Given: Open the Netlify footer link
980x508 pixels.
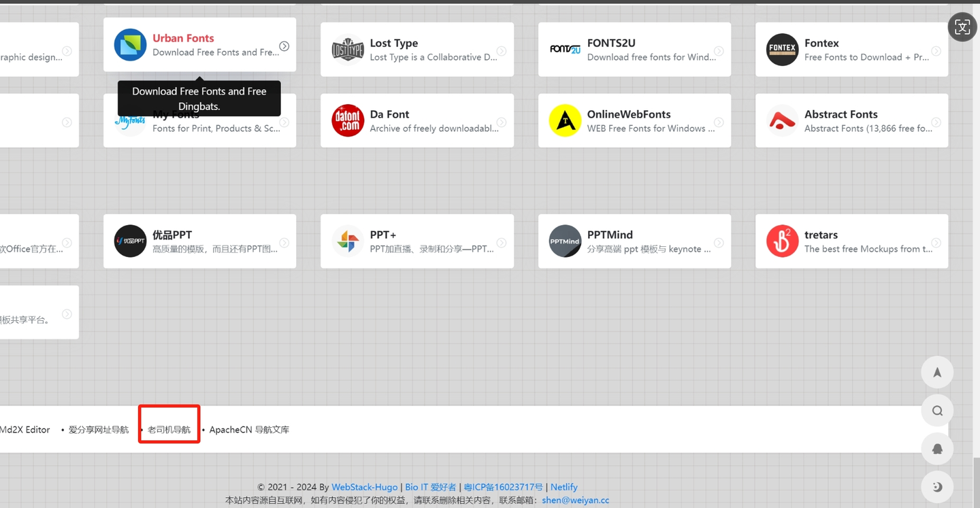Looking at the screenshot, I should click(x=564, y=487).
